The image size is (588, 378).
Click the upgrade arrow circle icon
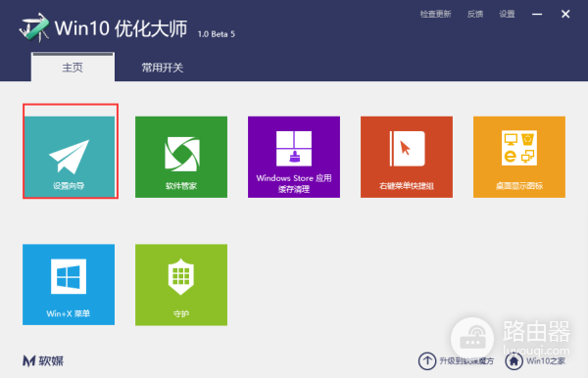tap(427, 361)
